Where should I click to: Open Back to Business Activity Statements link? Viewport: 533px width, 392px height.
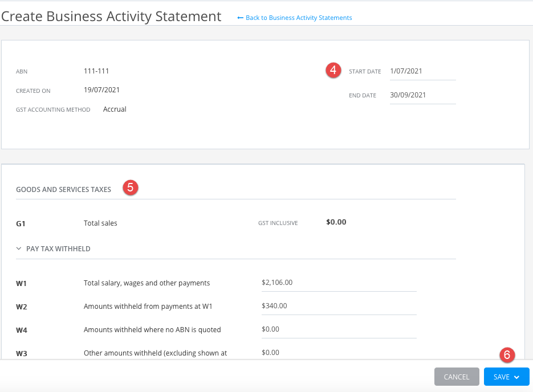298,18
